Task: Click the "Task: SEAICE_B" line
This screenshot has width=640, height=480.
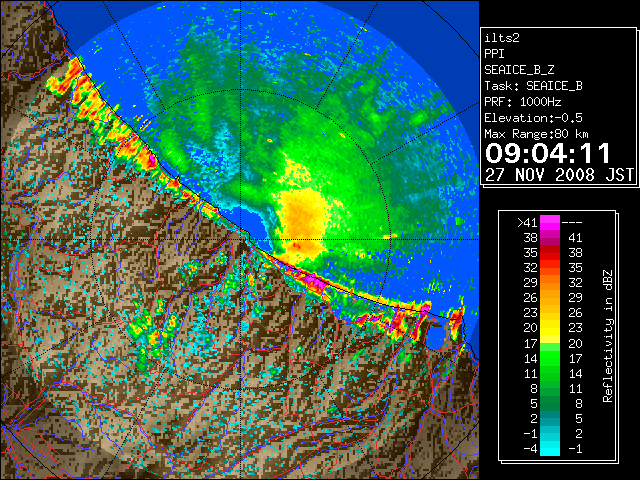Action: [533, 86]
